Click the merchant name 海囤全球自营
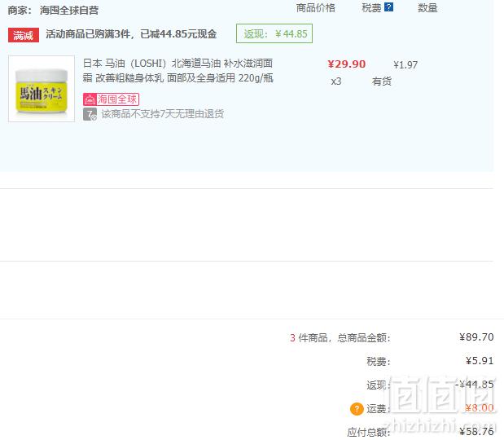This screenshot has height=440, width=504. 69,11
